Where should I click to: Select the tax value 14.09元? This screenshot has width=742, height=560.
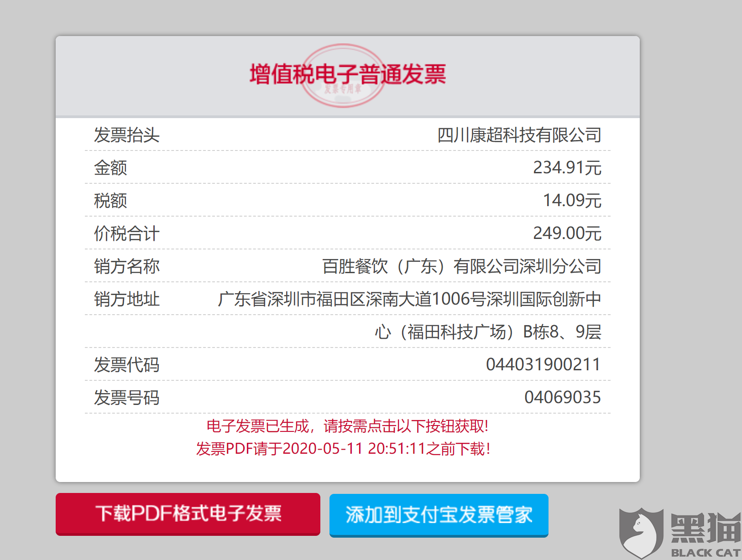572,201
